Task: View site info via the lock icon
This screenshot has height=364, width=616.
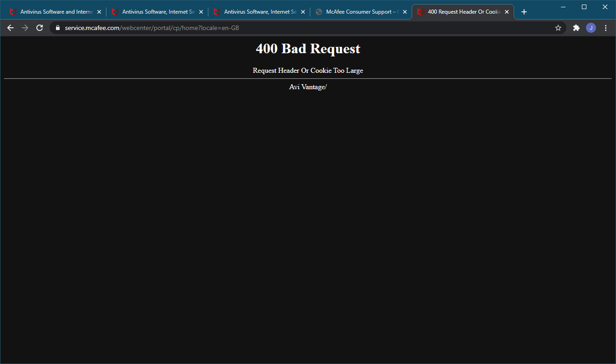Action: pyautogui.click(x=57, y=28)
